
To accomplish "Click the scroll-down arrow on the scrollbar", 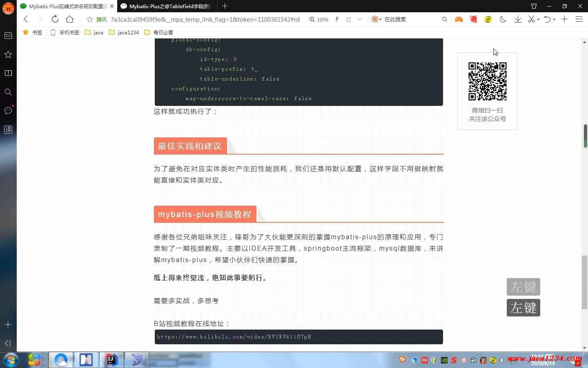I will click(x=585, y=348).
